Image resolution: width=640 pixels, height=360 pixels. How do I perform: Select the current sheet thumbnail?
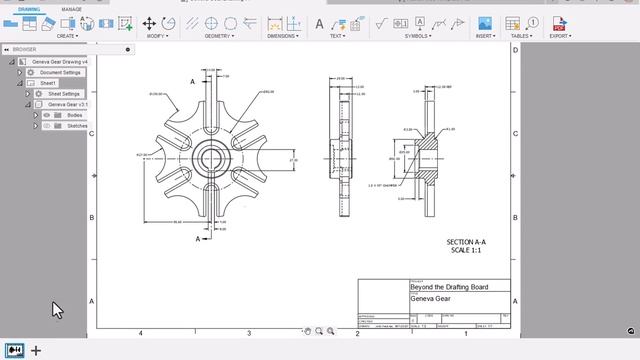(x=14, y=351)
